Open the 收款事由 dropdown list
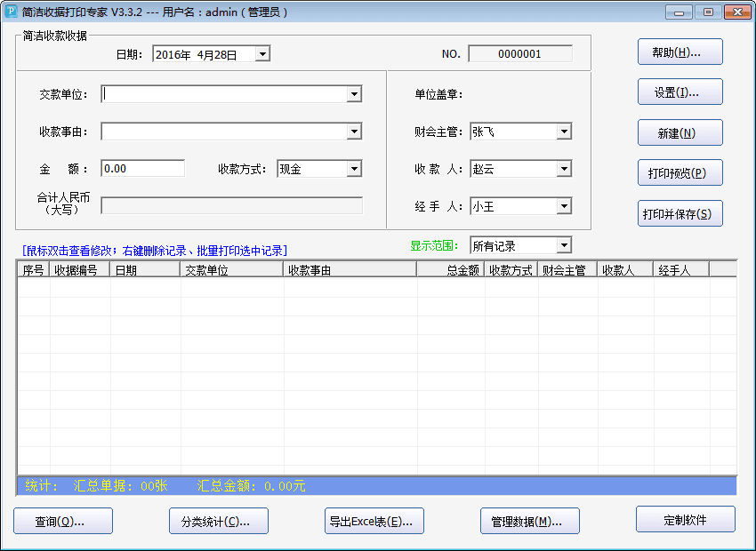This screenshot has height=551, width=756. [354, 132]
